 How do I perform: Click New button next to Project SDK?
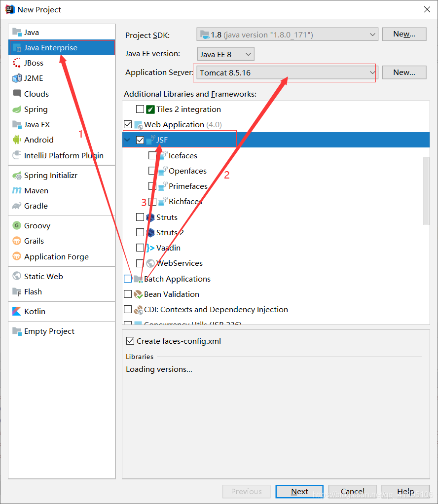pos(404,34)
